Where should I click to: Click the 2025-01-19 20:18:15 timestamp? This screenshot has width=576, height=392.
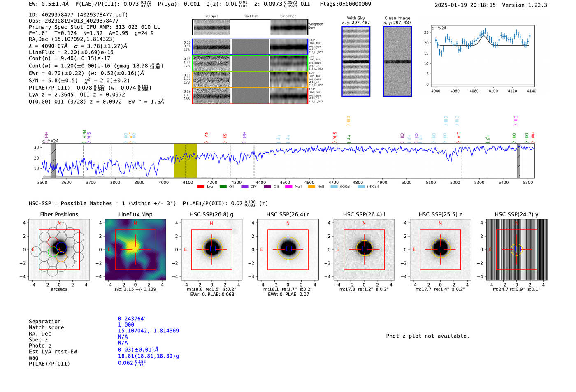pyautogui.click(x=465, y=5)
